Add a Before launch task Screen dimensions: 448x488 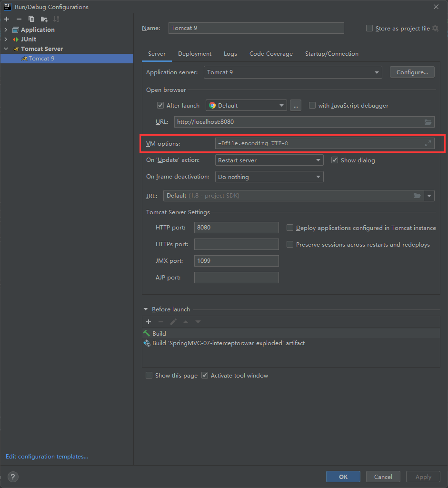pos(149,322)
